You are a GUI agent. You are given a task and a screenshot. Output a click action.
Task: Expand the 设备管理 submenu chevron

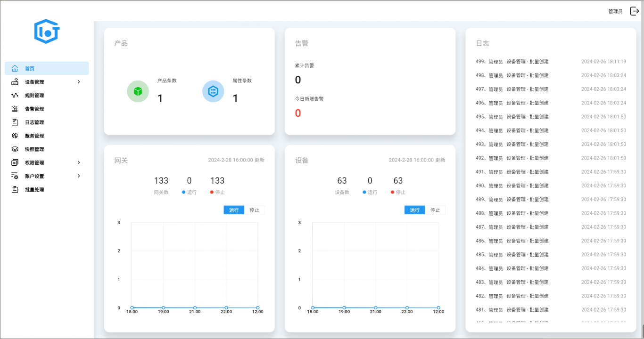(79, 82)
